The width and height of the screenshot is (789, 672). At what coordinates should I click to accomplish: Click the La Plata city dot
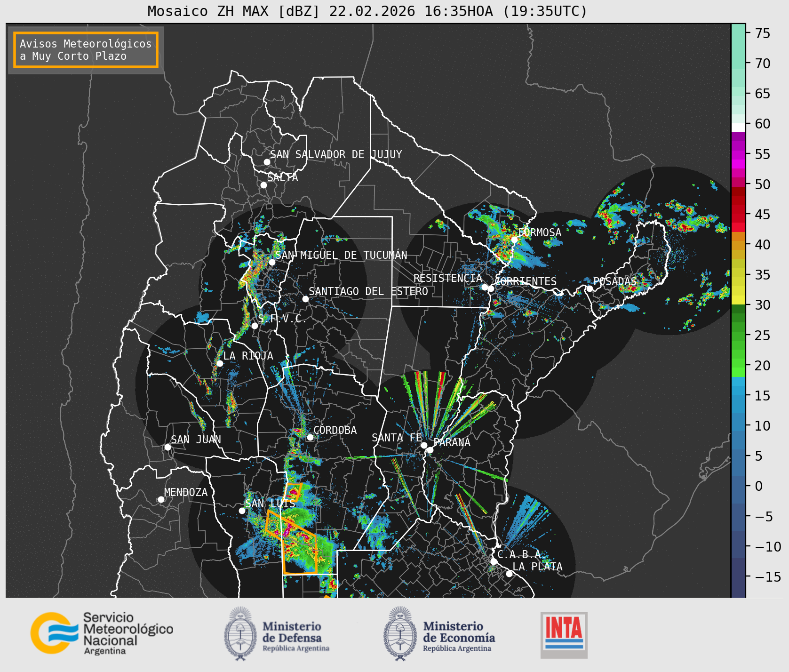509,573
